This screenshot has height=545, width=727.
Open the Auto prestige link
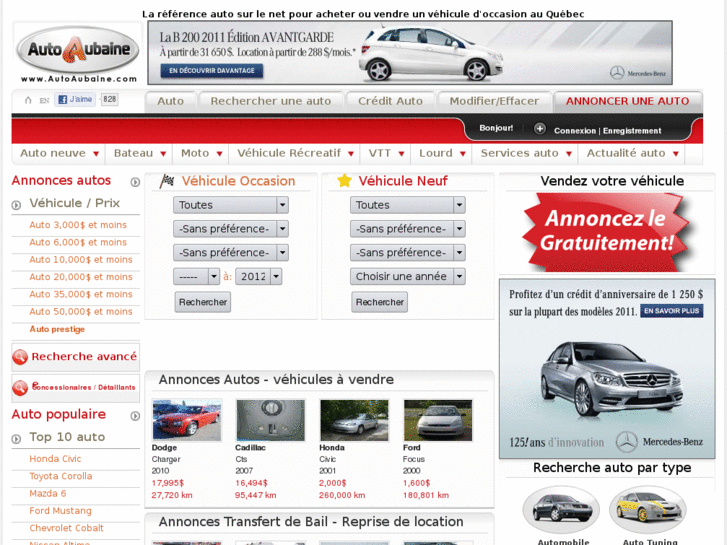[x=57, y=329]
